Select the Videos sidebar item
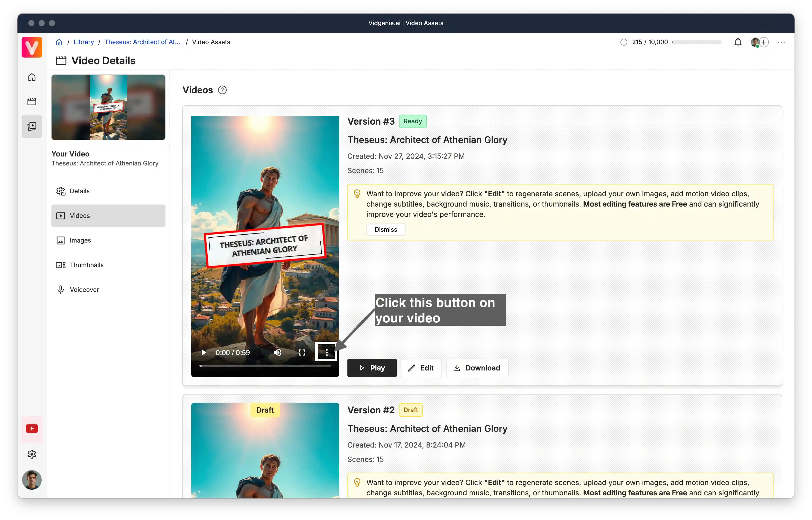 (108, 216)
